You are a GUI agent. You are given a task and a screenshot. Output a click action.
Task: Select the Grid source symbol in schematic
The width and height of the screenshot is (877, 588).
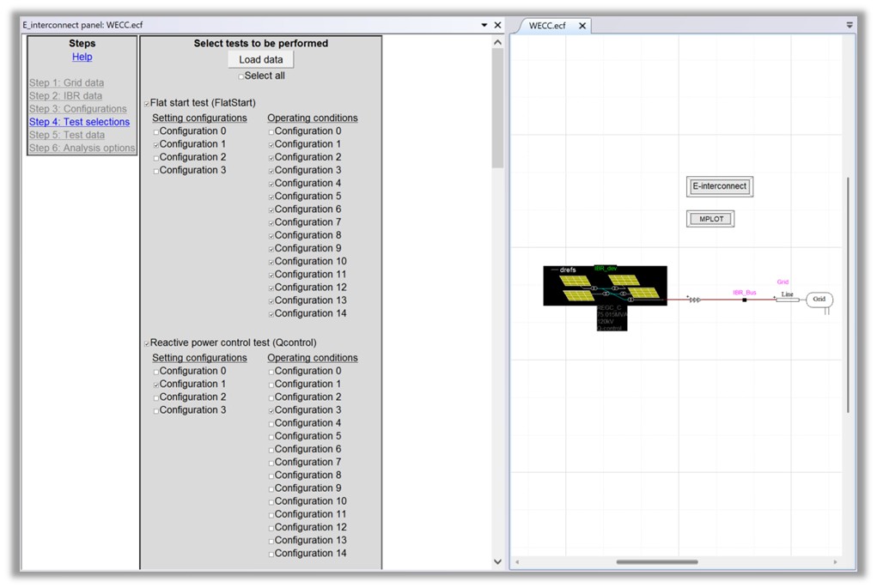click(x=819, y=300)
